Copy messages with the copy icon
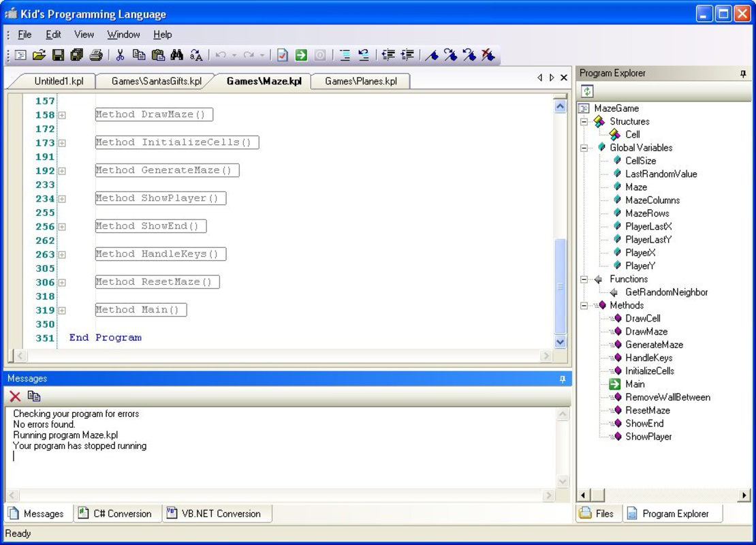The height and width of the screenshot is (545, 756). 34,396
